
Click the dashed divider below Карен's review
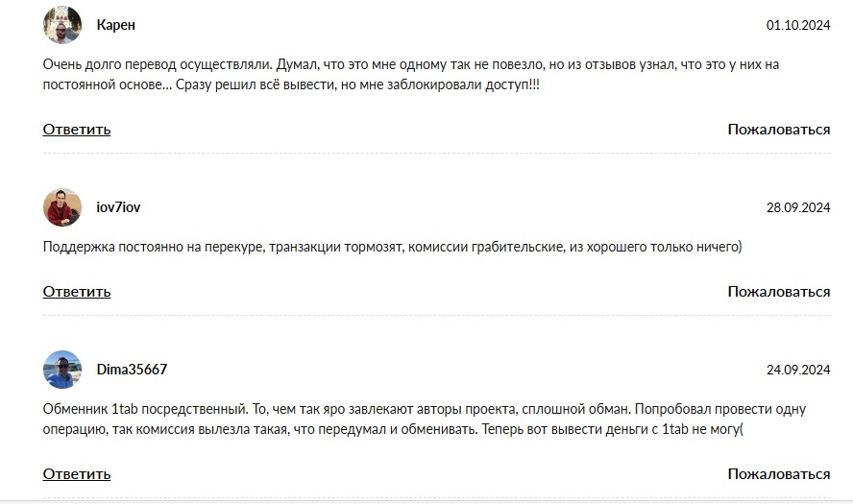[x=437, y=154]
